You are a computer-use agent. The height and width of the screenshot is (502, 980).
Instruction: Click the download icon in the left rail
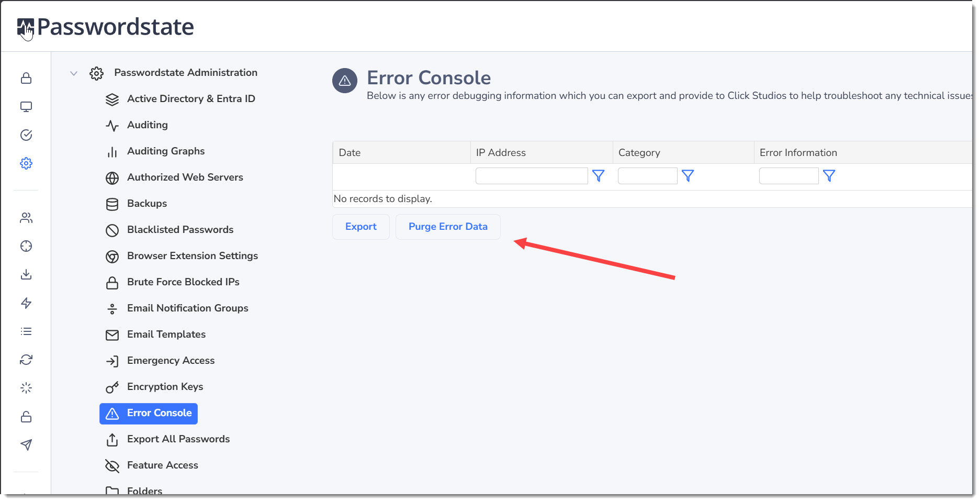click(26, 274)
